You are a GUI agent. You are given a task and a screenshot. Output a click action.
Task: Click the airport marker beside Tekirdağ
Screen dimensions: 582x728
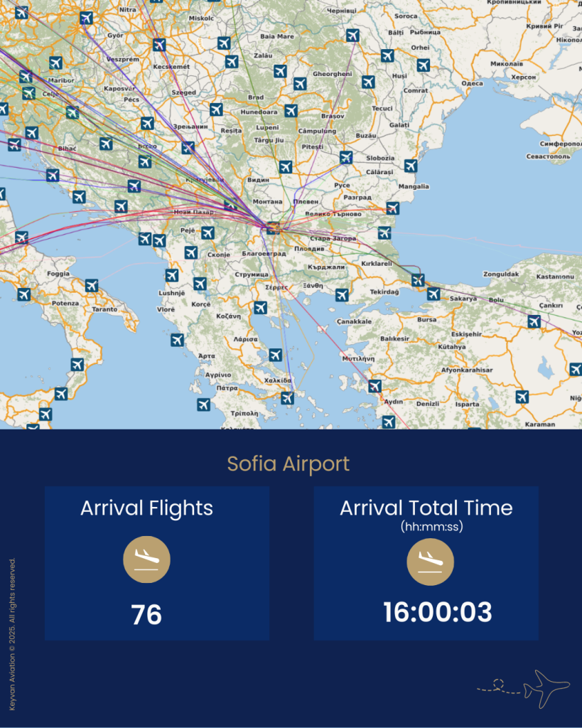pyautogui.click(x=342, y=294)
